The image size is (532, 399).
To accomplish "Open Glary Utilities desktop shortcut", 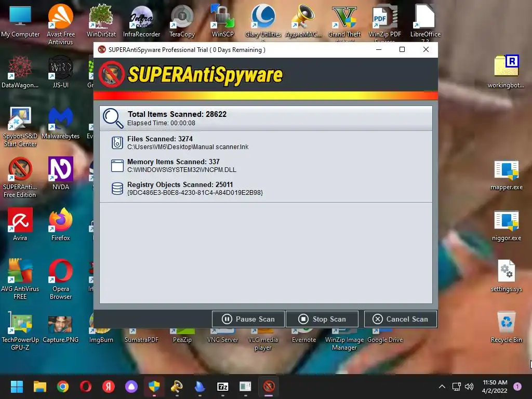I will (x=263, y=21).
